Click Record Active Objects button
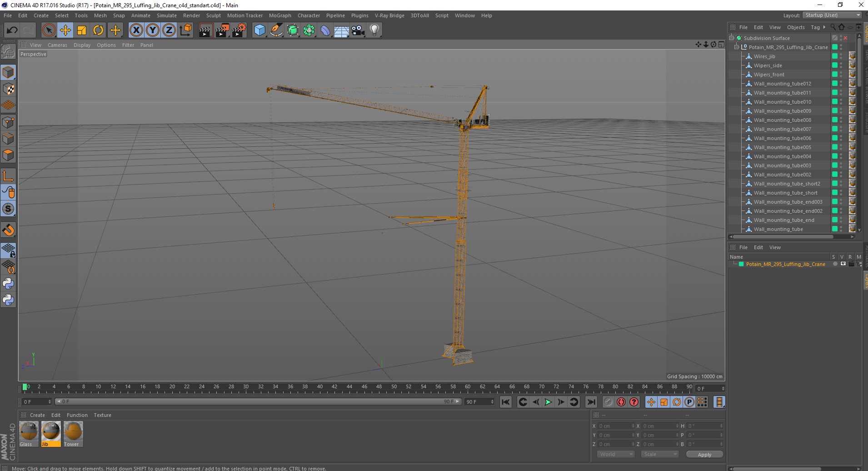This screenshot has height=471, width=868. (608, 402)
